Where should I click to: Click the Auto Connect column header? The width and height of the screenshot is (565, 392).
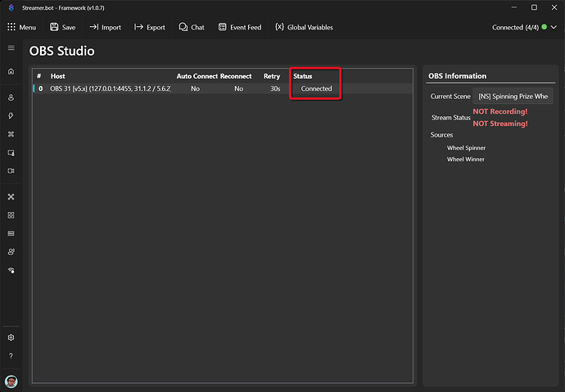(x=197, y=76)
